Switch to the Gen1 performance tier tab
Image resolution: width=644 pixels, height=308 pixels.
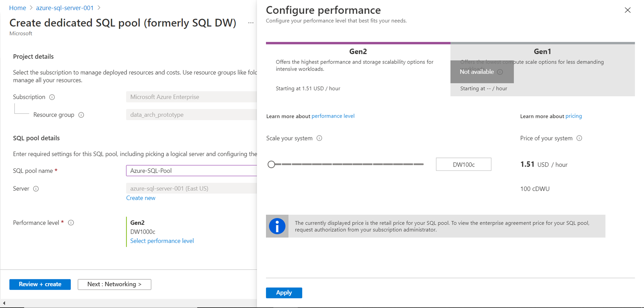[x=542, y=51]
